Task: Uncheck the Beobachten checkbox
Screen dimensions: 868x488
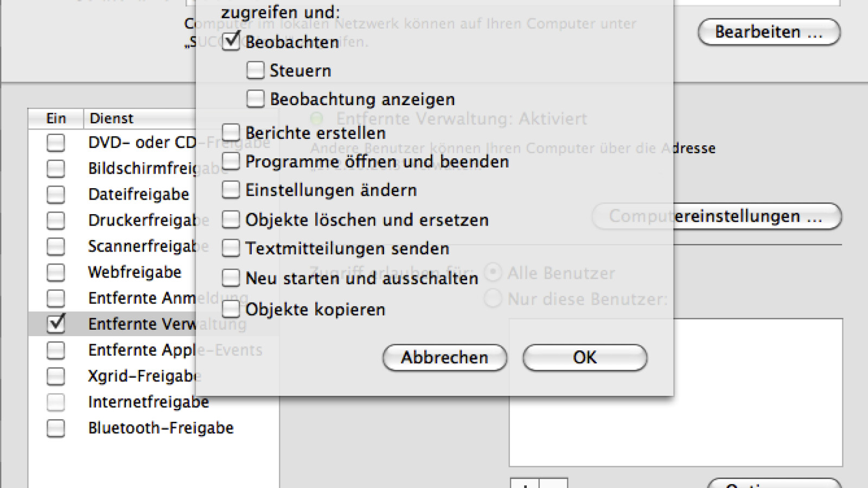Action: [x=231, y=41]
